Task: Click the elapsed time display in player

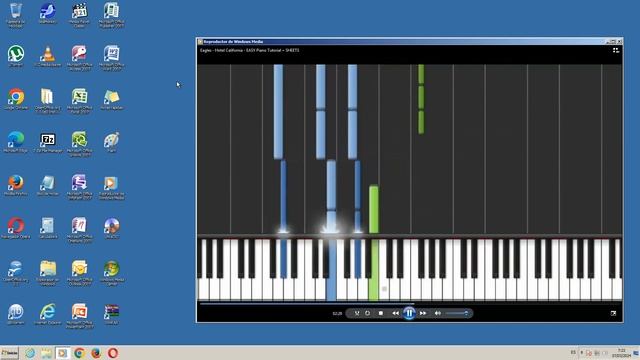Action: (x=337, y=313)
